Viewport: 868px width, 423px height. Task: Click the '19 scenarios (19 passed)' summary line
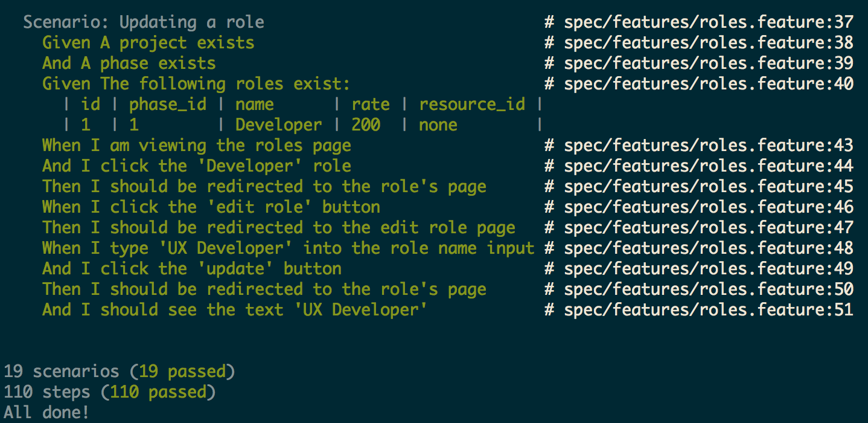pos(119,372)
